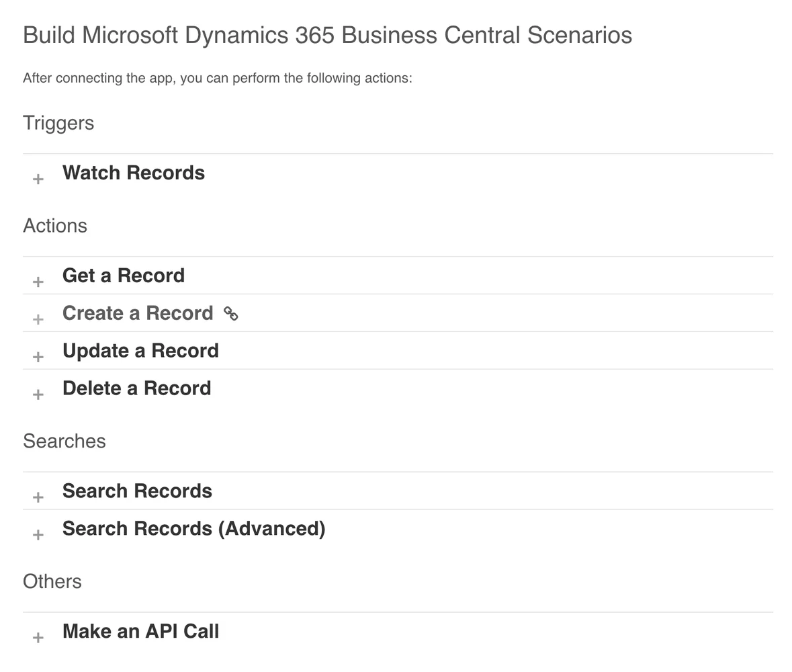Select the Search Records label
This screenshot has height=672, width=792.
(x=137, y=491)
